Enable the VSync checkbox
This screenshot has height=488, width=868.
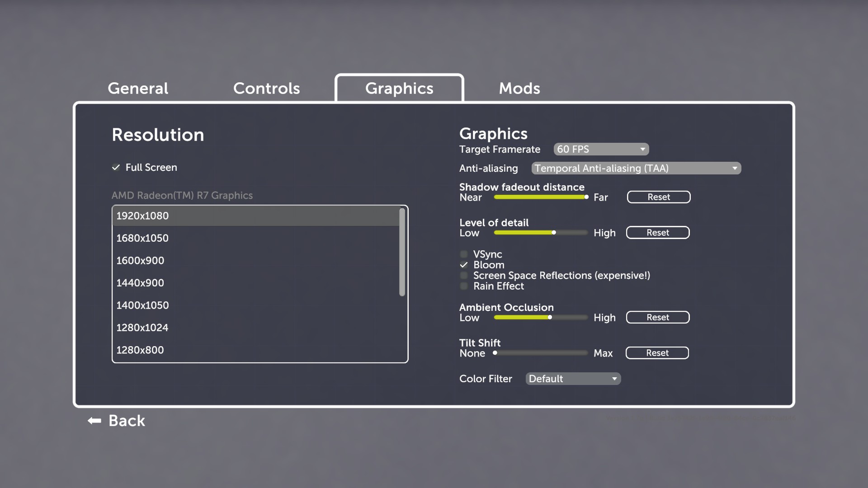(464, 254)
